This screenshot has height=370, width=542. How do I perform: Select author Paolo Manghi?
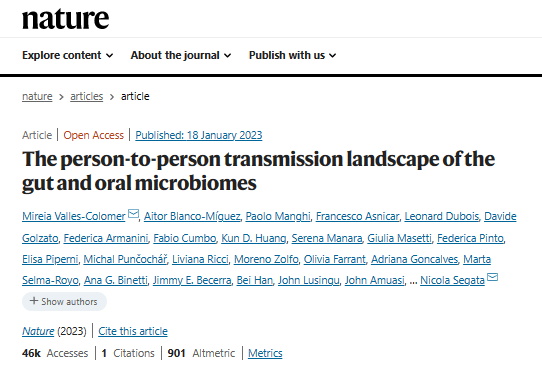point(278,216)
